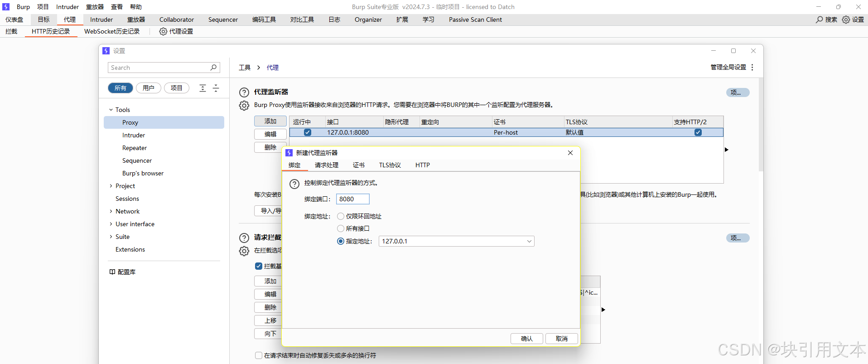Click the expand-all icon in settings sidebar
The width and height of the screenshot is (868, 364).
coord(203,88)
